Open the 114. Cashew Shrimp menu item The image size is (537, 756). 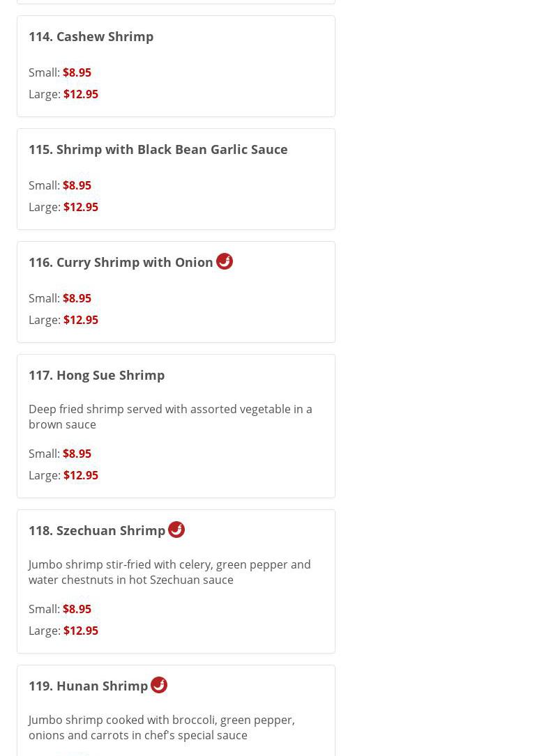[91, 36]
